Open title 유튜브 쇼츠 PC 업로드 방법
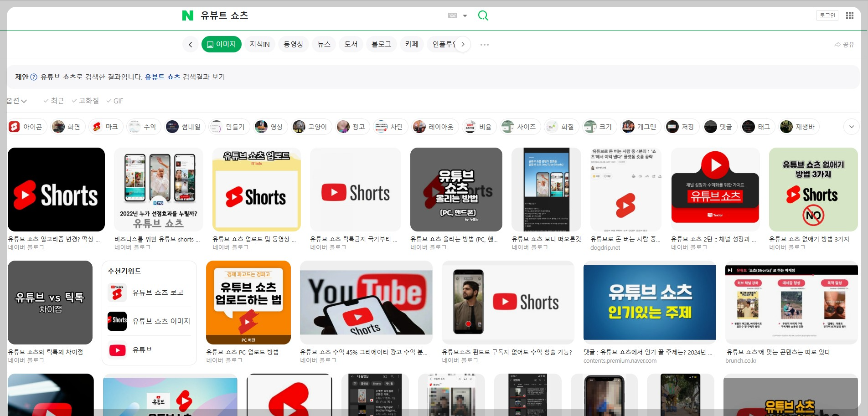This screenshot has width=868, height=416. tap(242, 352)
